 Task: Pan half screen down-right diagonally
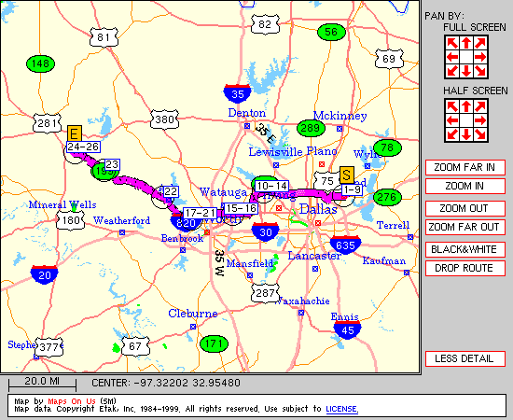480,133
